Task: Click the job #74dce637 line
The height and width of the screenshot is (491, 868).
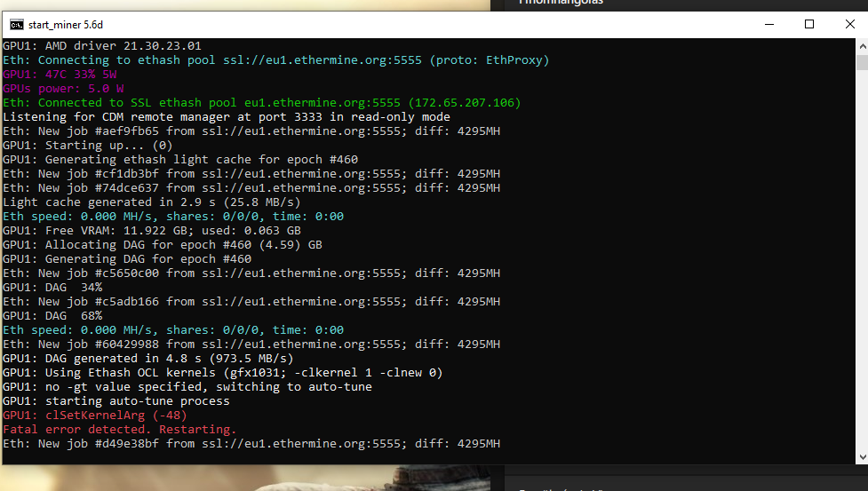Action: pos(251,188)
